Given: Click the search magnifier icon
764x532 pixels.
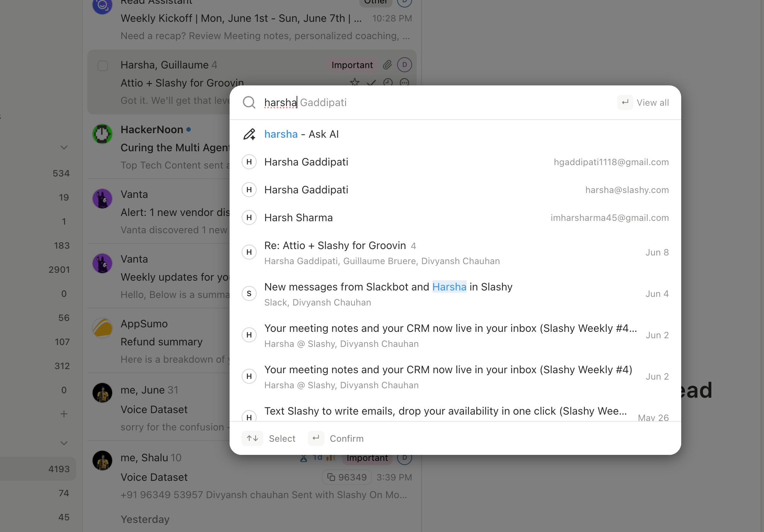Looking at the screenshot, I should coord(249,102).
